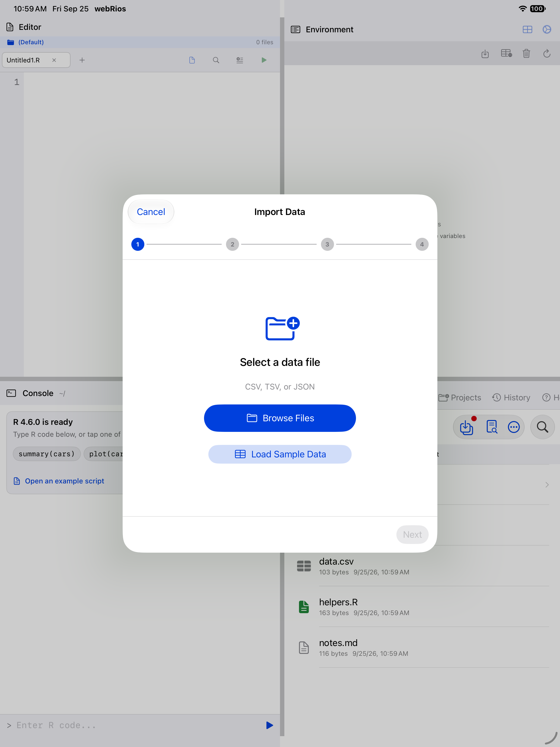Select step 2 in import progress
Viewport: 560px width, 747px height.
coord(232,244)
